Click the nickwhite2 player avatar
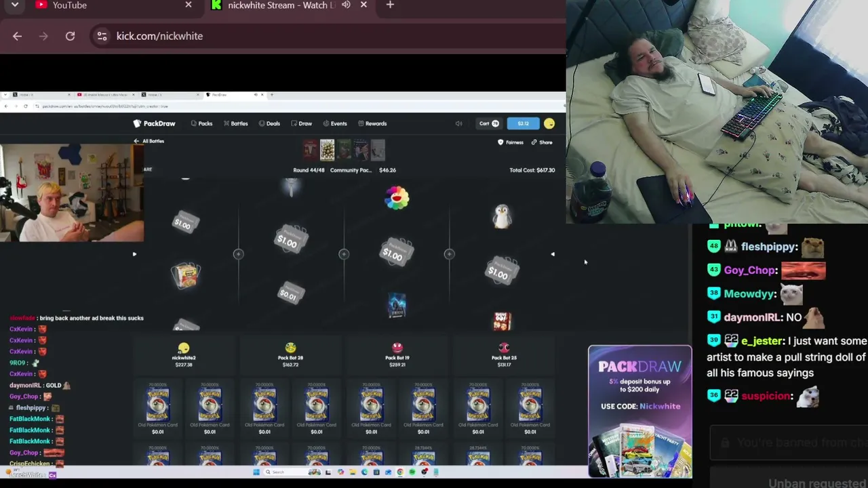Screen dimensions: 868x488 coord(184,348)
